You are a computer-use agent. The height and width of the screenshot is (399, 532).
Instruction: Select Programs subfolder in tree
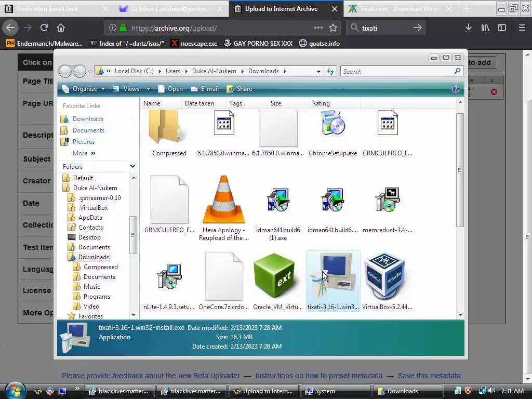click(x=97, y=297)
